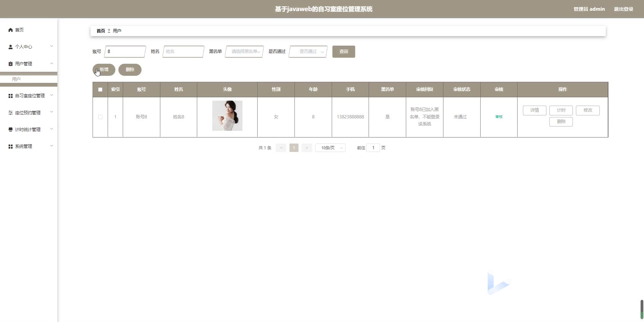Click the home icon in the sidebar

pos(10,30)
